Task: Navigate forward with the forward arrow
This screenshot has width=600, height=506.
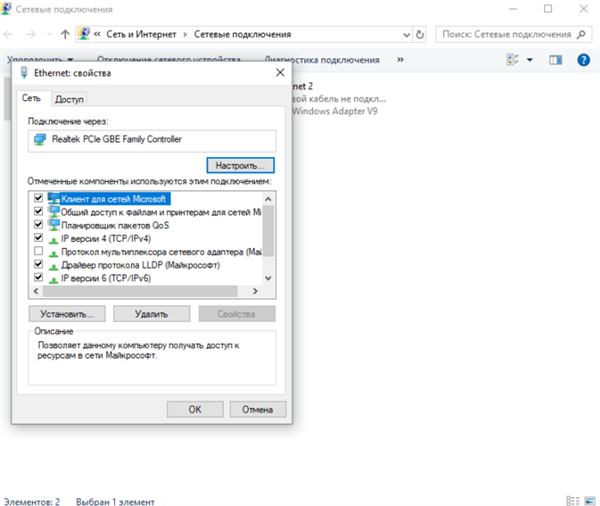Action: click(31, 34)
